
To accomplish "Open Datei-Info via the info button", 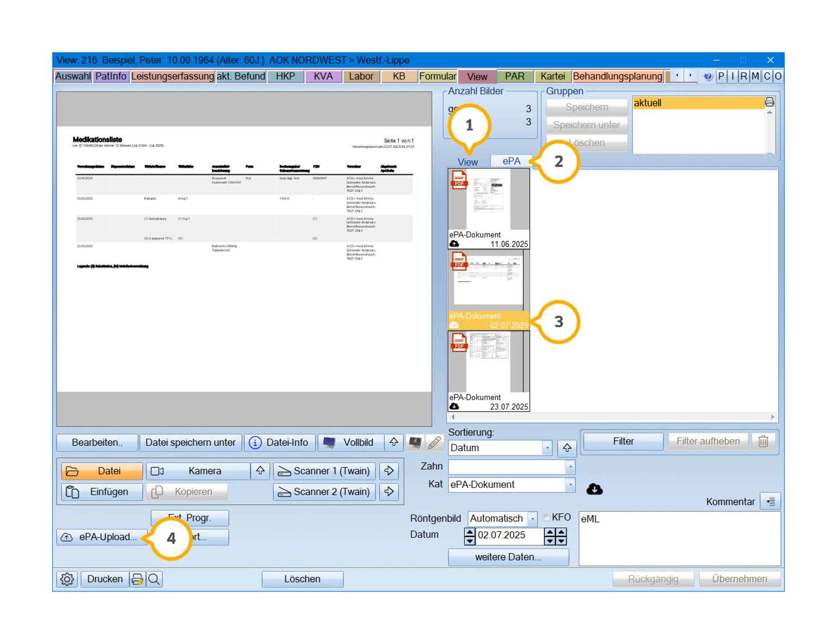I will [x=280, y=442].
